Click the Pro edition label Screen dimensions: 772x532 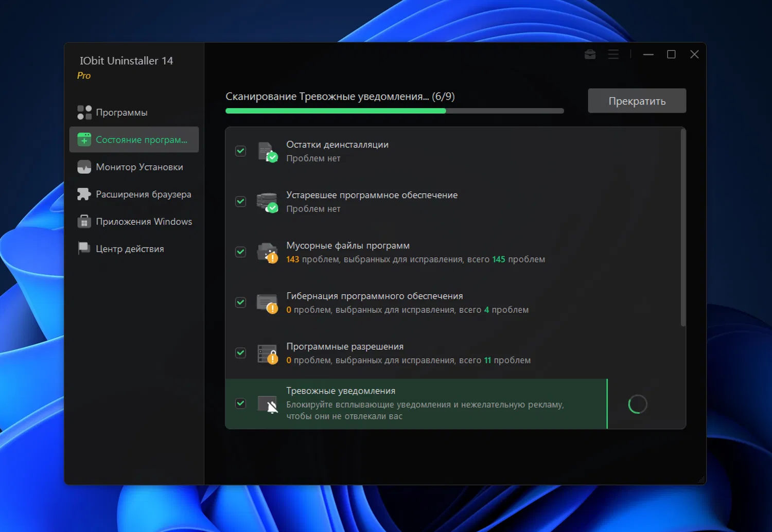84,76
